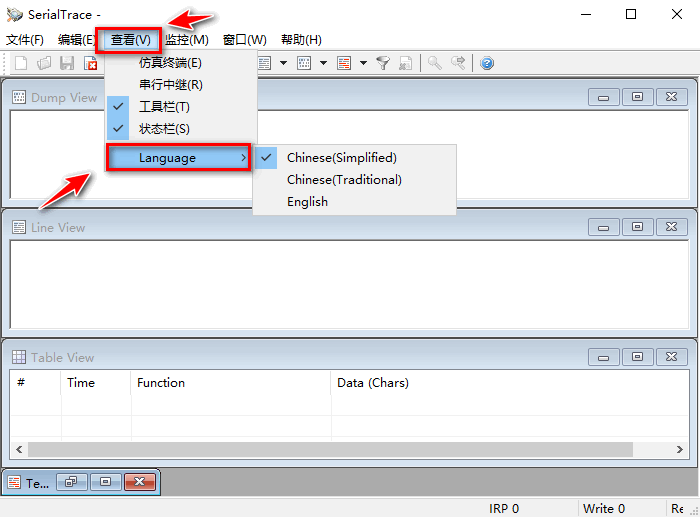This screenshot has width=700, height=517.
Task: Select Chinese(Simplified) language option
Action: [x=341, y=158]
